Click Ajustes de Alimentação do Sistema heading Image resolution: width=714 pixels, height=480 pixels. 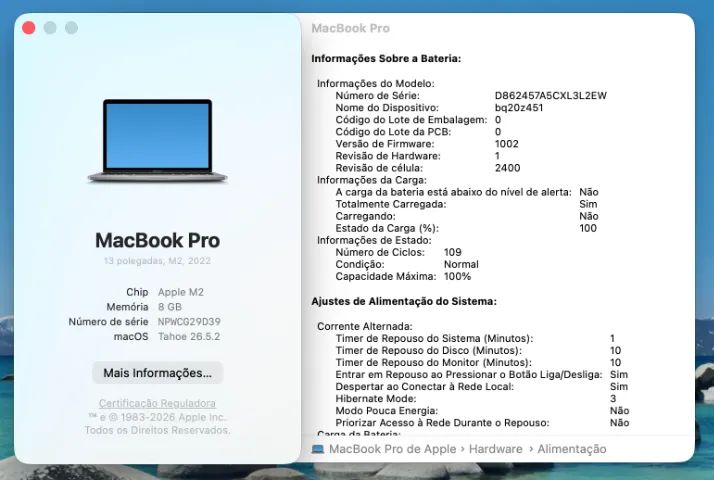tap(404, 301)
